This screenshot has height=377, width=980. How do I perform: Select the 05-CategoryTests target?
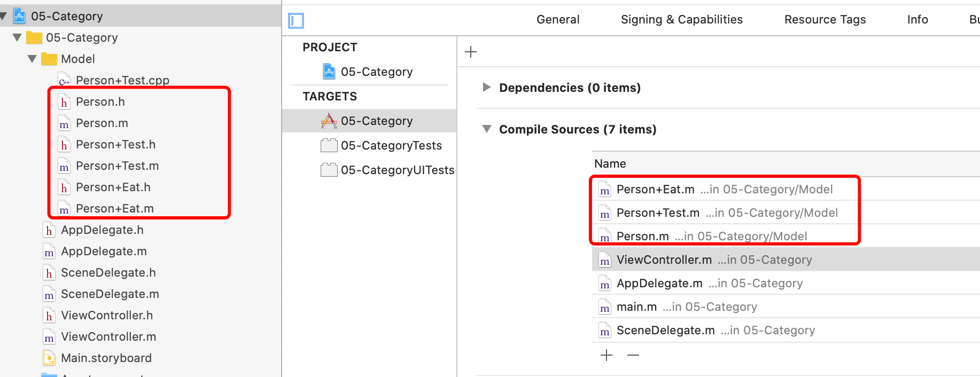[x=391, y=146]
